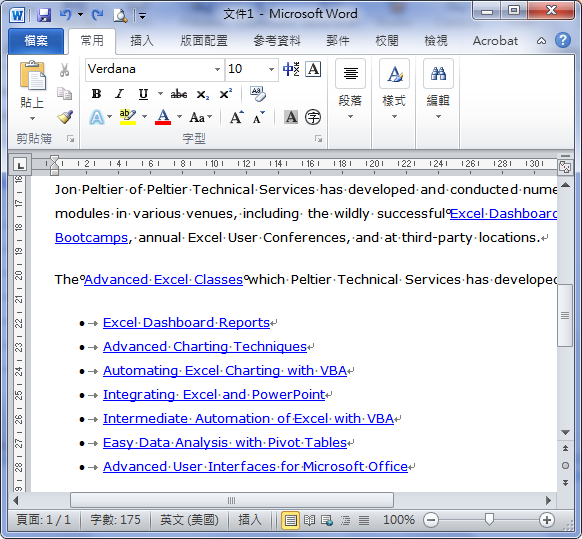The image size is (582, 539).
Task: Switch to the Acrobat tab
Action: (495, 41)
